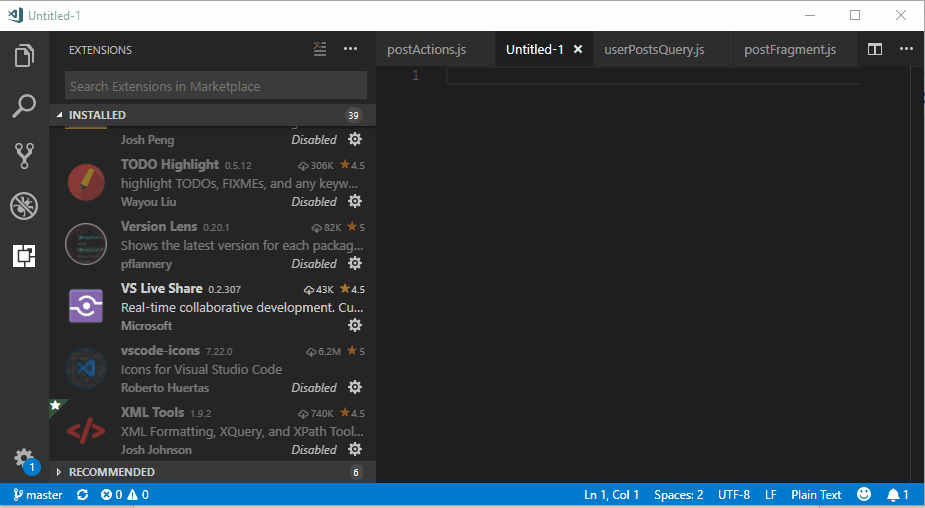Screen dimensions: 925x508
Task: Open the Manage gear in activity bar
Action: (x=24, y=459)
